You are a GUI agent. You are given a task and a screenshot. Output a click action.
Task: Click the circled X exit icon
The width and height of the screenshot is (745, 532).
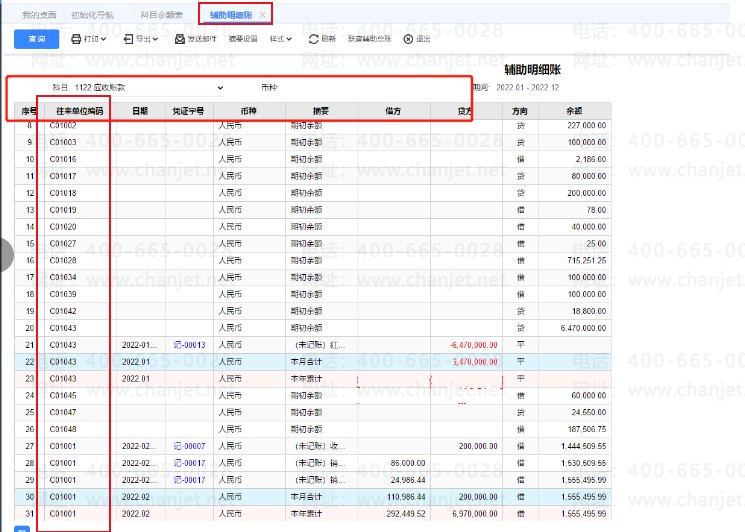click(x=408, y=39)
